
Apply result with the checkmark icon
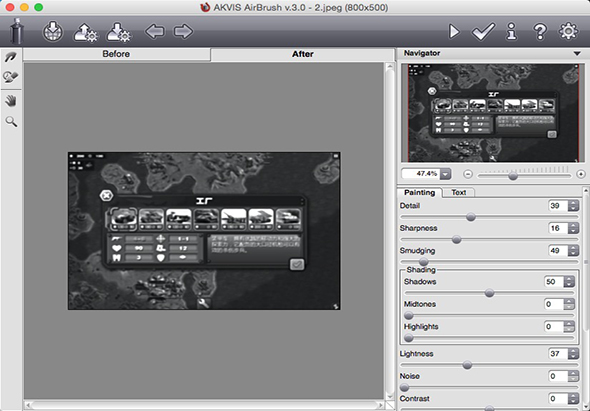tap(484, 32)
